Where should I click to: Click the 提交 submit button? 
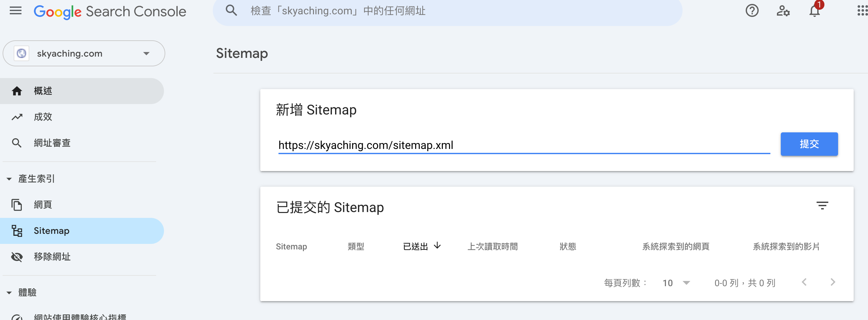pyautogui.click(x=809, y=144)
